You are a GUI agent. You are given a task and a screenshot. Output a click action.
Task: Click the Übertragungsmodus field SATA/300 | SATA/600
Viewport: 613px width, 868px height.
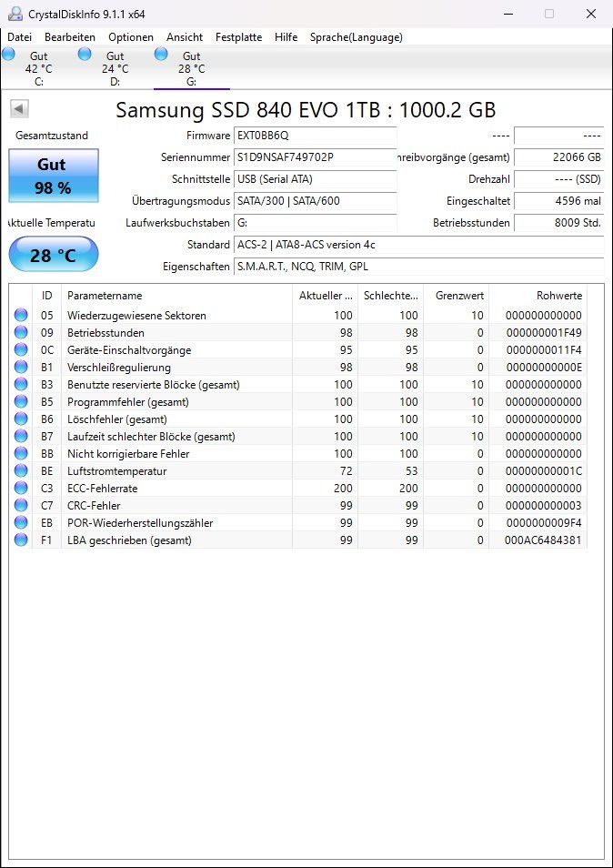(x=316, y=201)
